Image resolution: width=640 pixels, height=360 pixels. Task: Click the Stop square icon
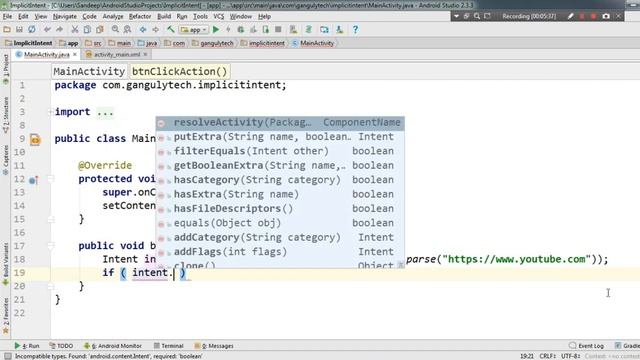(278, 29)
